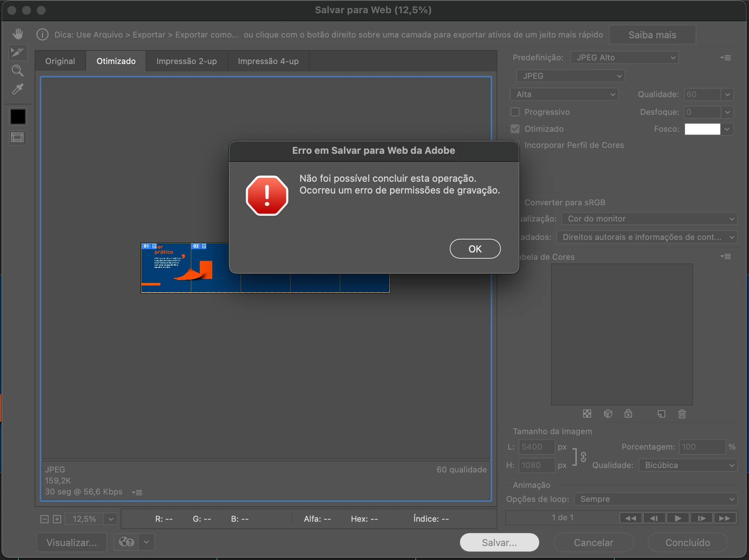Click the black eyedropper color swatch
This screenshot has width=749, height=560.
[18, 117]
